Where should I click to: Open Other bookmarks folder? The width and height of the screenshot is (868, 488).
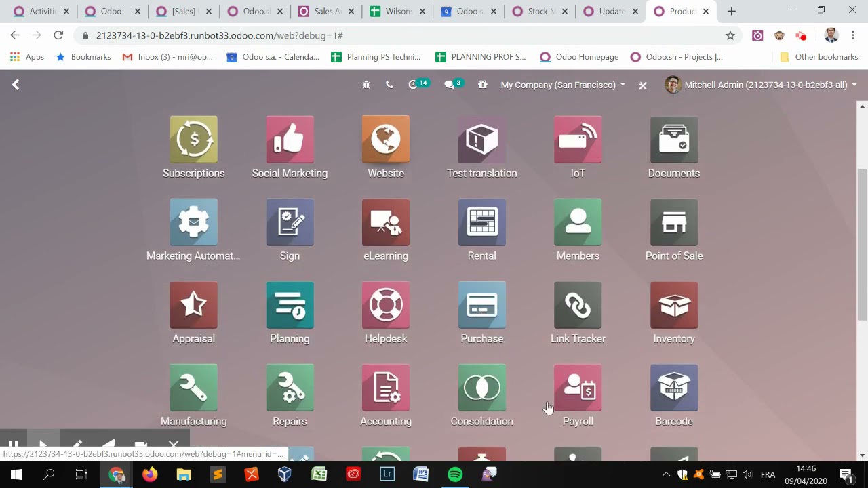coord(819,57)
